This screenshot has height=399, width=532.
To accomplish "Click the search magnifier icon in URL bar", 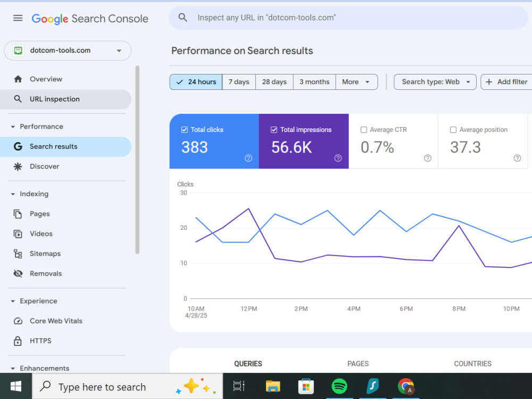I will point(182,18).
